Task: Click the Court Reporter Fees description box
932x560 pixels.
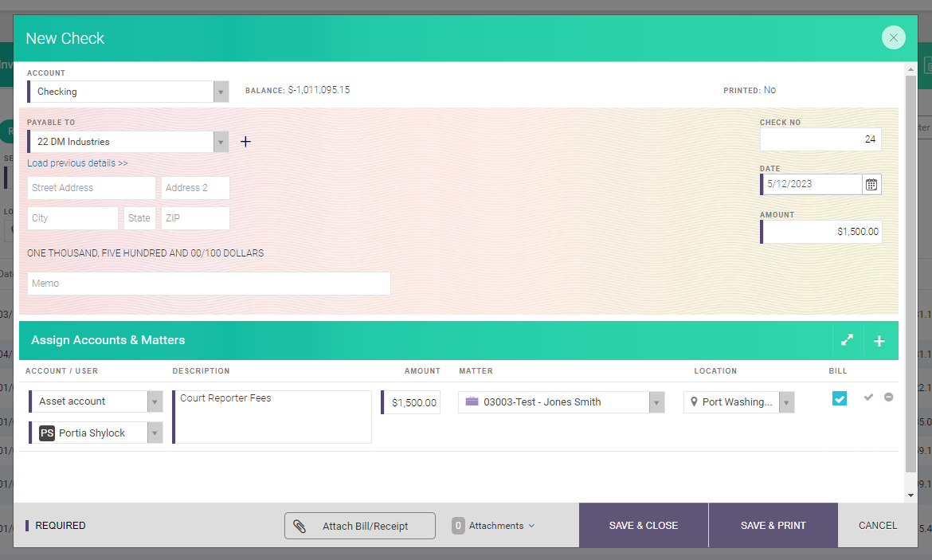Action: coord(272,417)
